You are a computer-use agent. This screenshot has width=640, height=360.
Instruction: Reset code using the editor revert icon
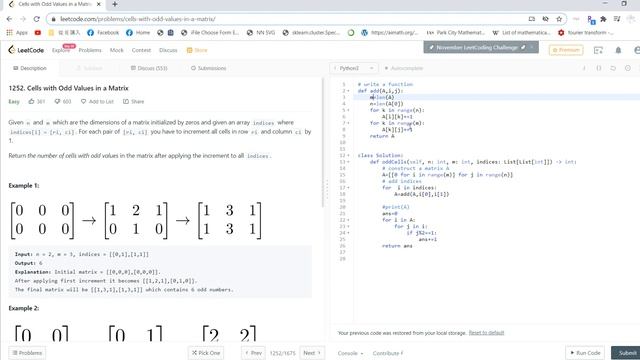tap(613, 68)
